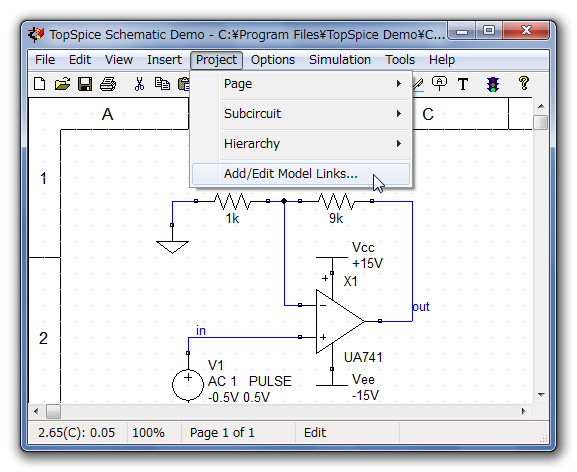Open the Simulation menu
The width and height of the screenshot is (577, 472).
(x=340, y=60)
